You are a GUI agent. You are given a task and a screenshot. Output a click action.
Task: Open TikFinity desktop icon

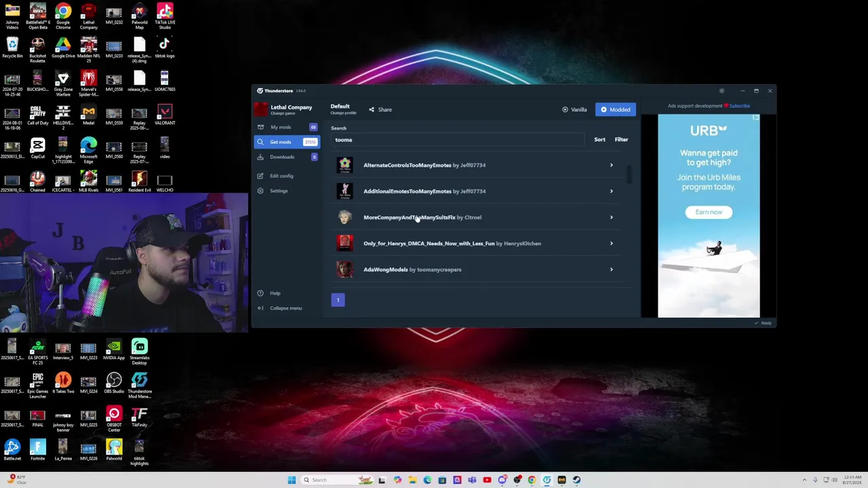click(139, 418)
